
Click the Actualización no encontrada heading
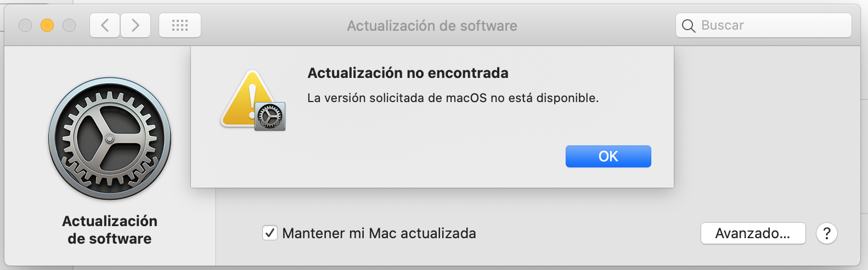(408, 73)
